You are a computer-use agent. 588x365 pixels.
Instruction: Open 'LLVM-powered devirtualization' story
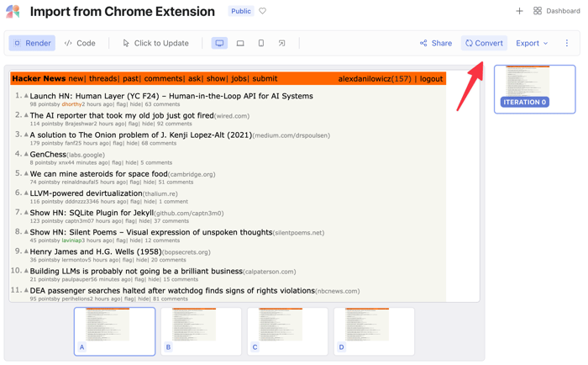pos(86,193)
